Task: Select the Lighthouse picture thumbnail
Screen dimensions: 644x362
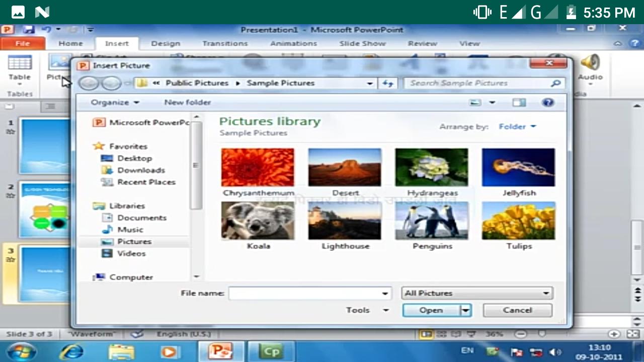Action: 345,221
